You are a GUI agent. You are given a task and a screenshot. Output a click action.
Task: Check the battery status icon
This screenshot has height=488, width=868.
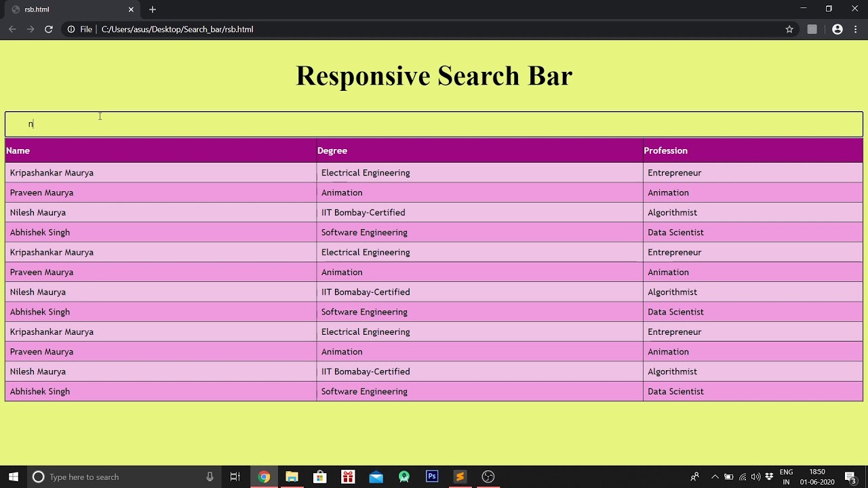(729, 476)
